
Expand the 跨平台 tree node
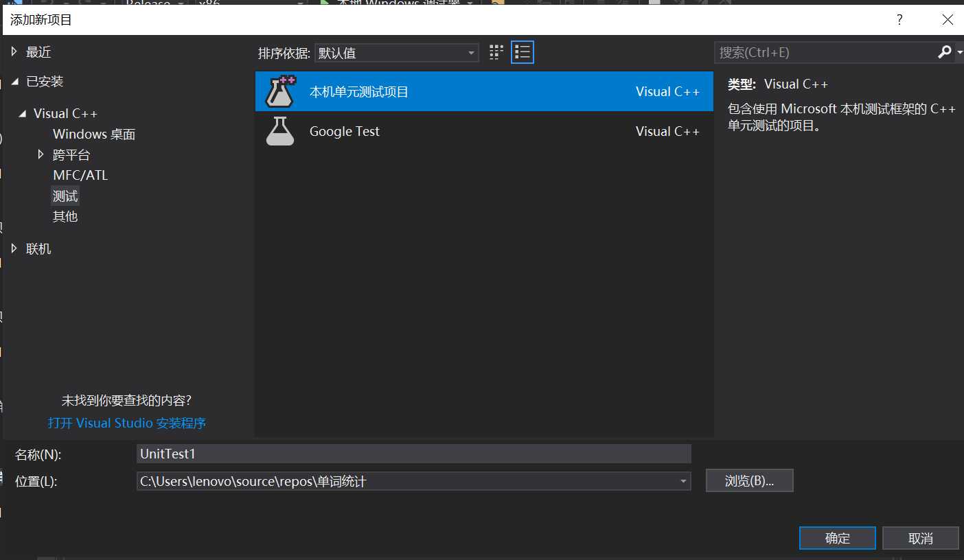[41, 155]
